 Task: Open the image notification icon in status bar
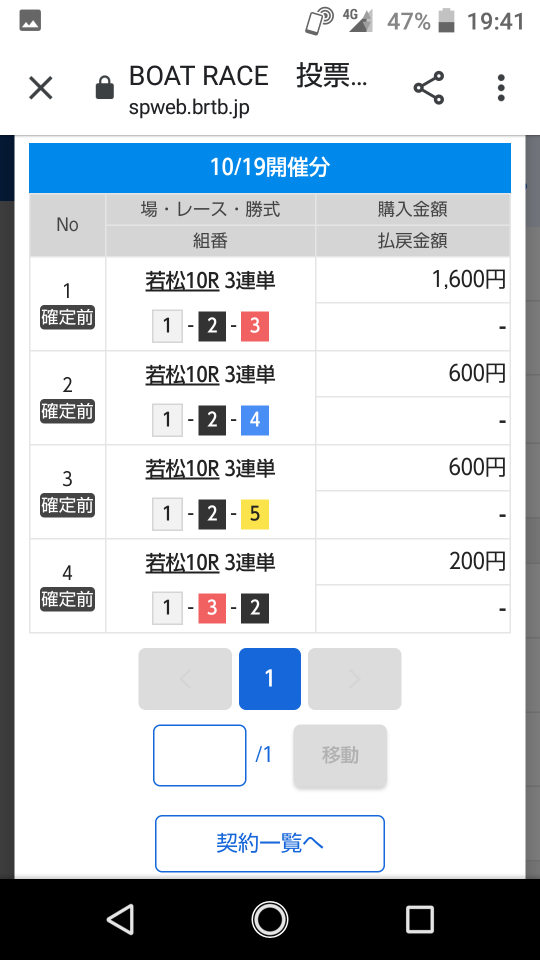click(x=30, y=21)
